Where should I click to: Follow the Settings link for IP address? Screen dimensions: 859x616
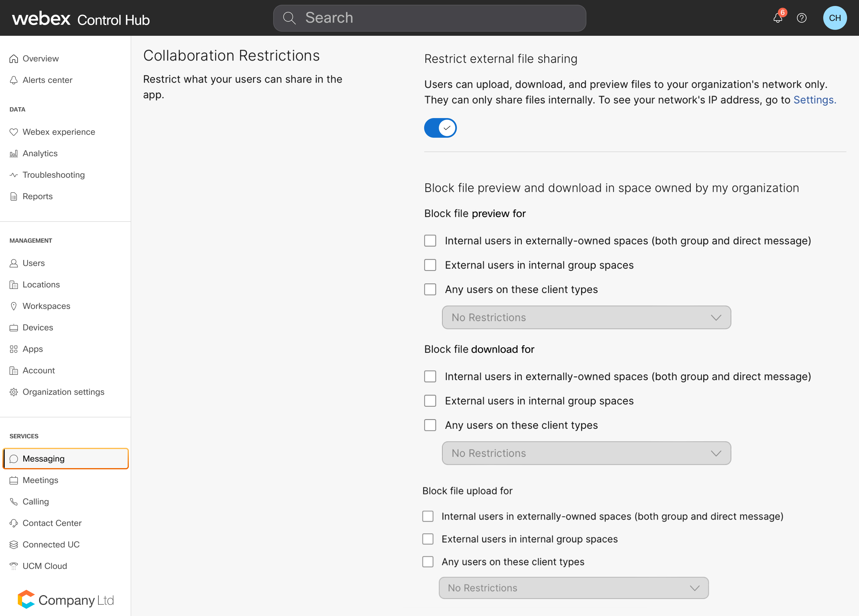click(815, 100)
